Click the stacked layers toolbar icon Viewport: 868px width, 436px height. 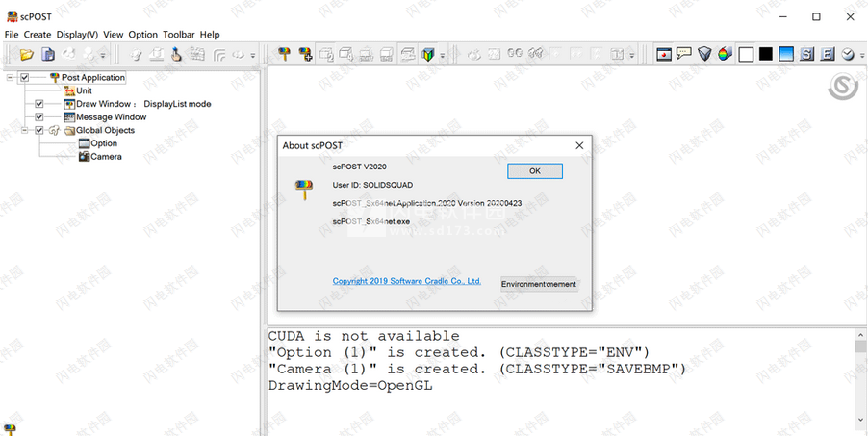click(x=408, y=54)
